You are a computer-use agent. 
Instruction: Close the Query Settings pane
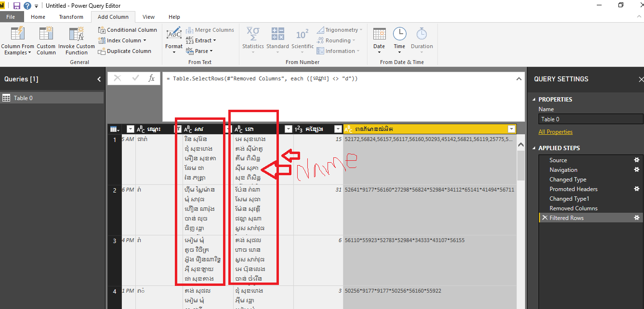(x=641, y=79)
